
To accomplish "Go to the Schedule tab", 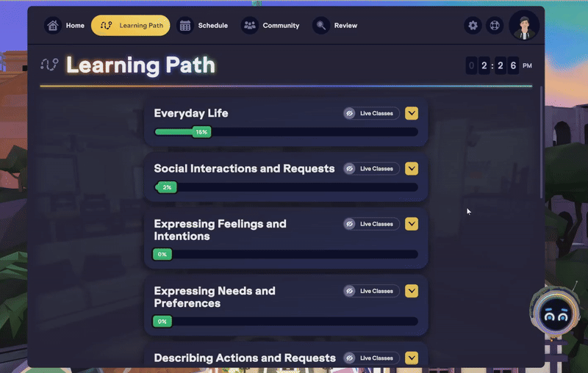I will click(212, 26).
